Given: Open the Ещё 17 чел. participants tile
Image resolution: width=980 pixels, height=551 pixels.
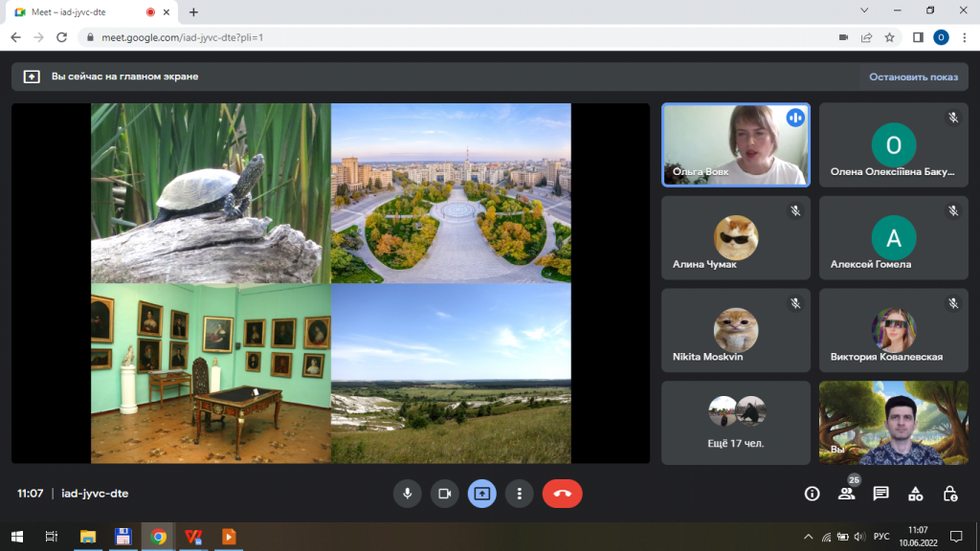Looking at the screenshot, I should coord(735,422).
